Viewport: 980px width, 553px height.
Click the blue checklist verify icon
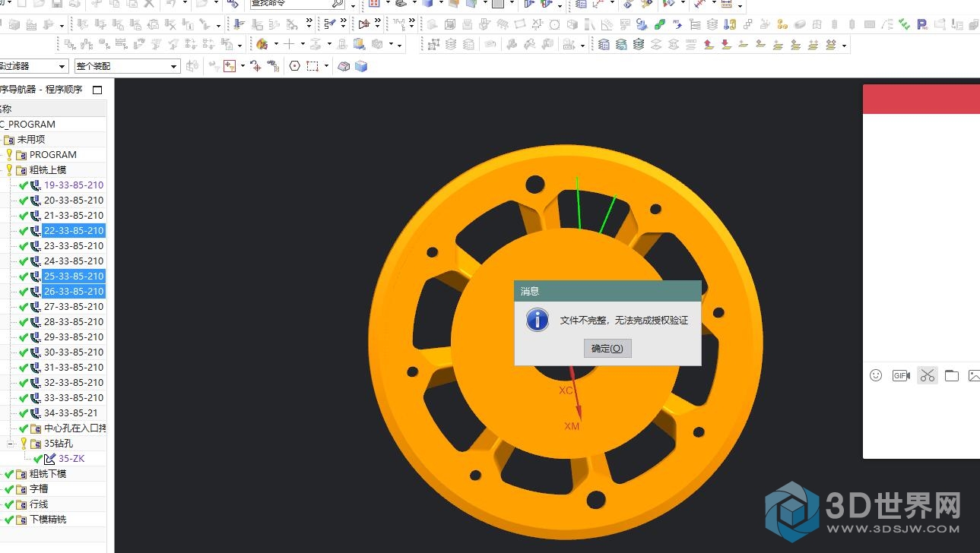[330, 24]
